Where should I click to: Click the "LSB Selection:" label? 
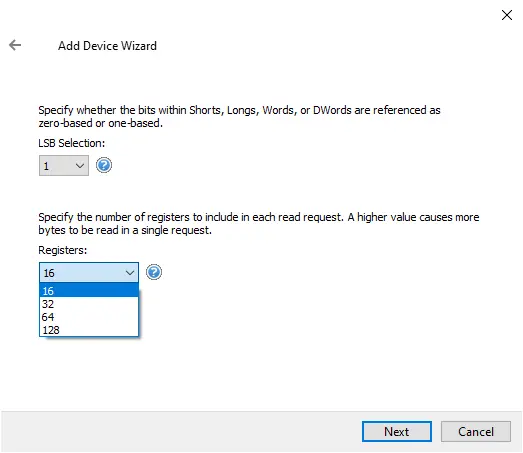[72, 143]
